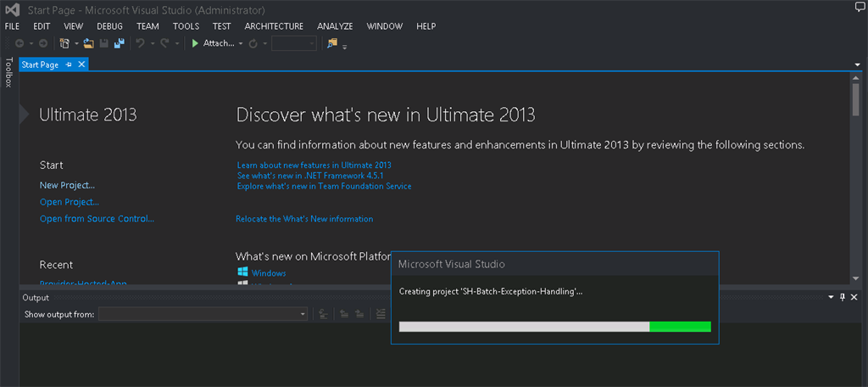Open the Attach debug target dropdown arrow
Image resolution: width=868 pixels, height=387 pixels.
point(241,44)
